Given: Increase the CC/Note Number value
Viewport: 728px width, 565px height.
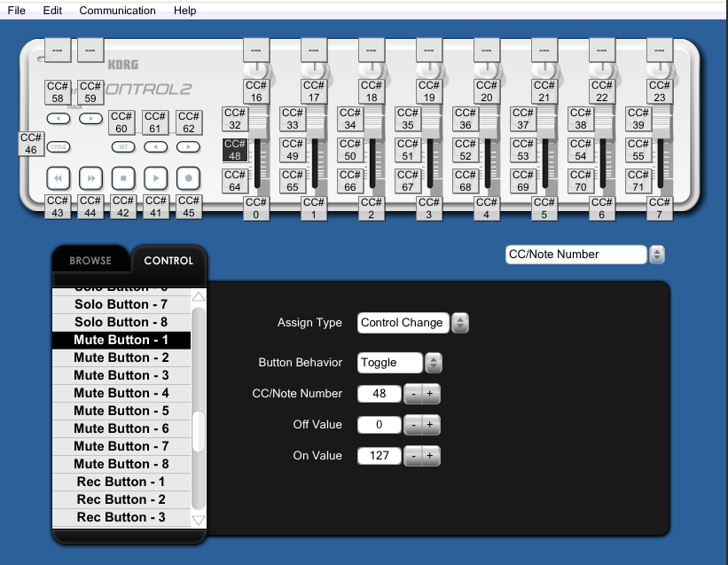Looking at the screenshot, I should coord(430,394).
